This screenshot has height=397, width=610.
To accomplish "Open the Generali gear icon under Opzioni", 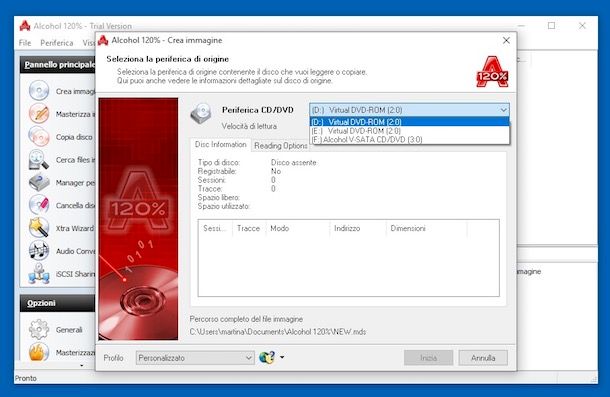I will tap(39, 329).
